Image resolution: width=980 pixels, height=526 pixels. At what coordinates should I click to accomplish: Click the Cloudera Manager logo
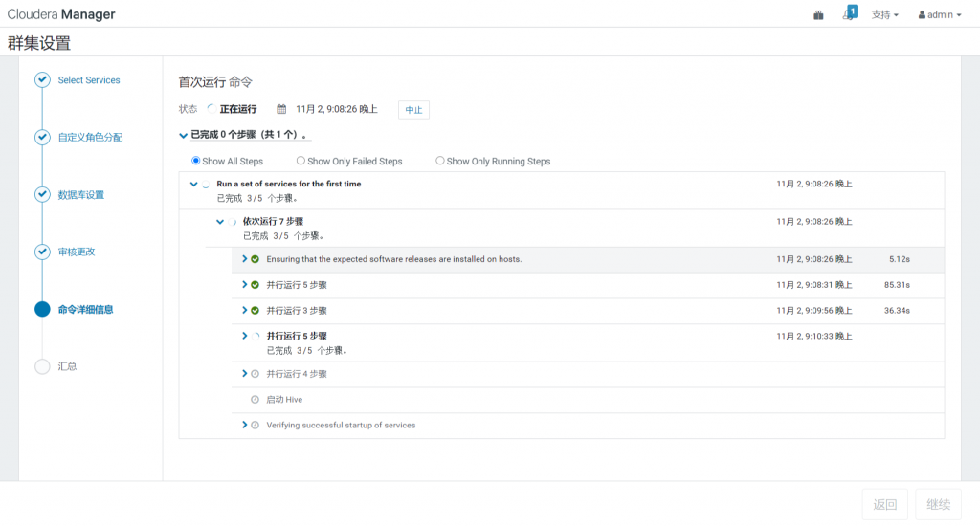click(x=61, y=13)
